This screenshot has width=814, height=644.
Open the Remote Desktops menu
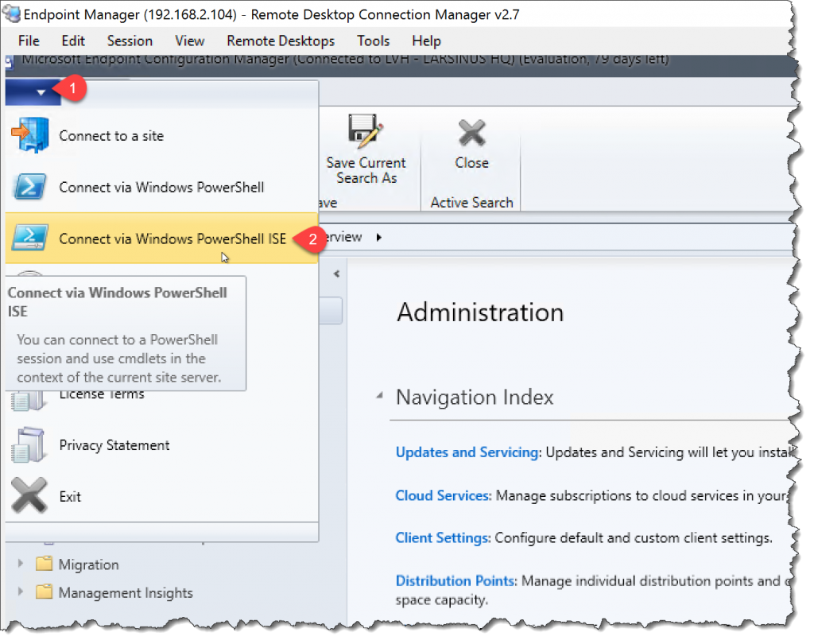[x=281, y=41]
